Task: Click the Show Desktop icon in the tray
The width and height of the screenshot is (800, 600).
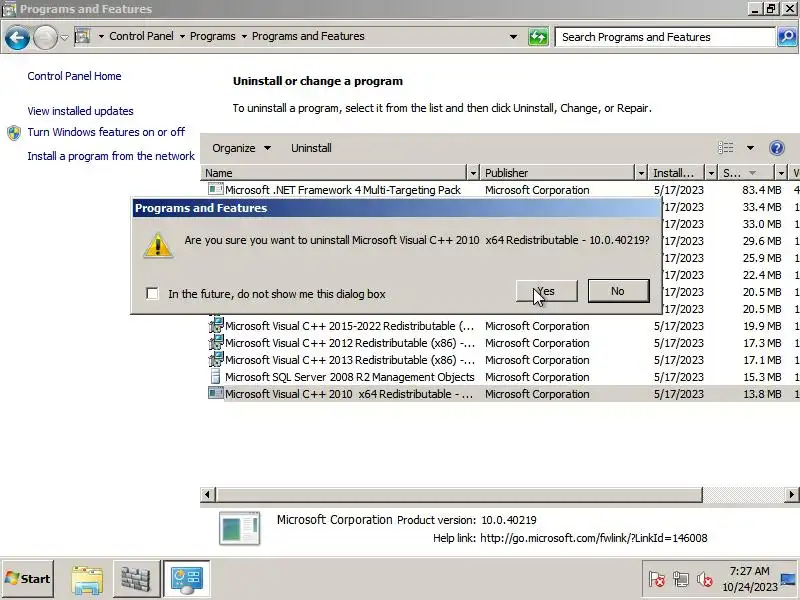Action: tap(788, 579)
